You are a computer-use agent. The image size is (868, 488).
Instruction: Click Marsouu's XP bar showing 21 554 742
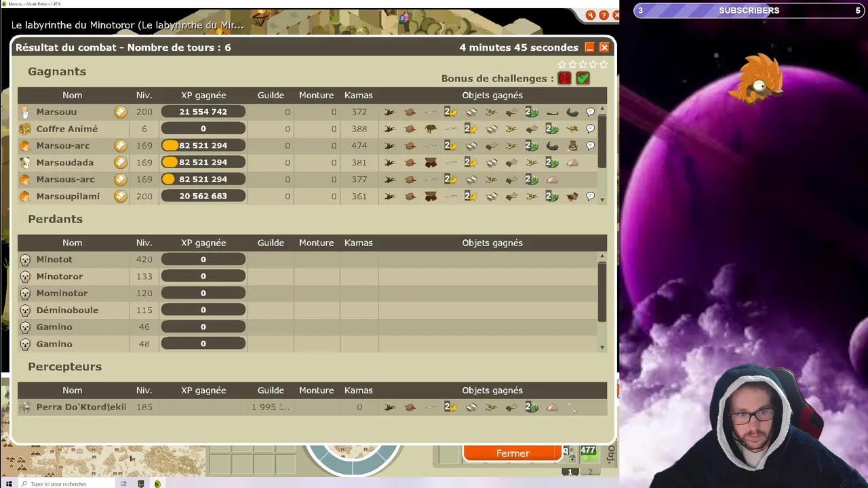203,112
